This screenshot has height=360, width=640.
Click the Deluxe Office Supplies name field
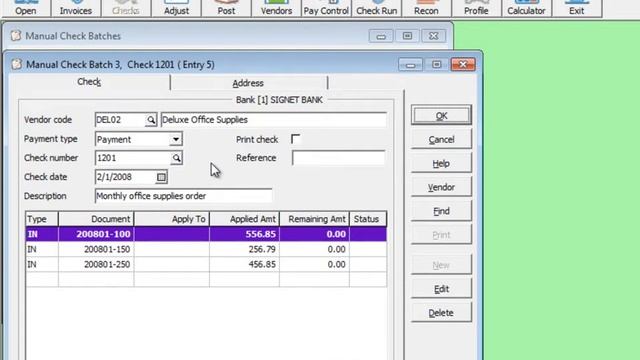point(273,120)
